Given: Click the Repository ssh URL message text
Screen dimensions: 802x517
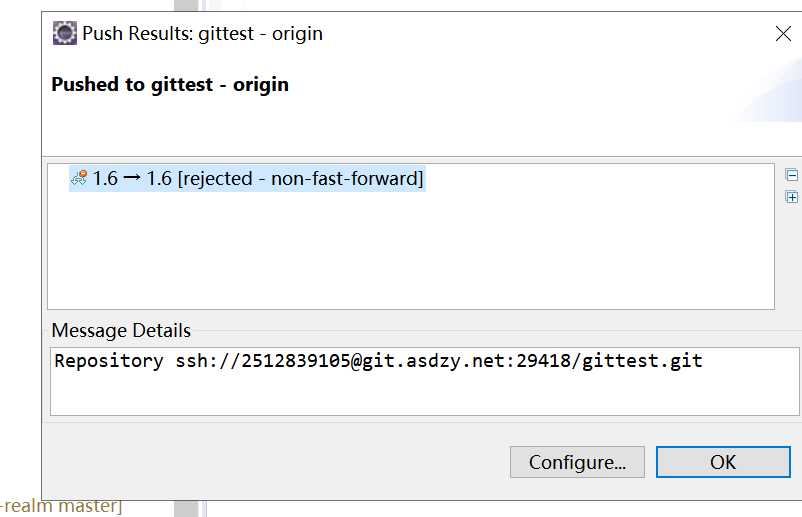Looking at the screenshot, I should 378,361.
